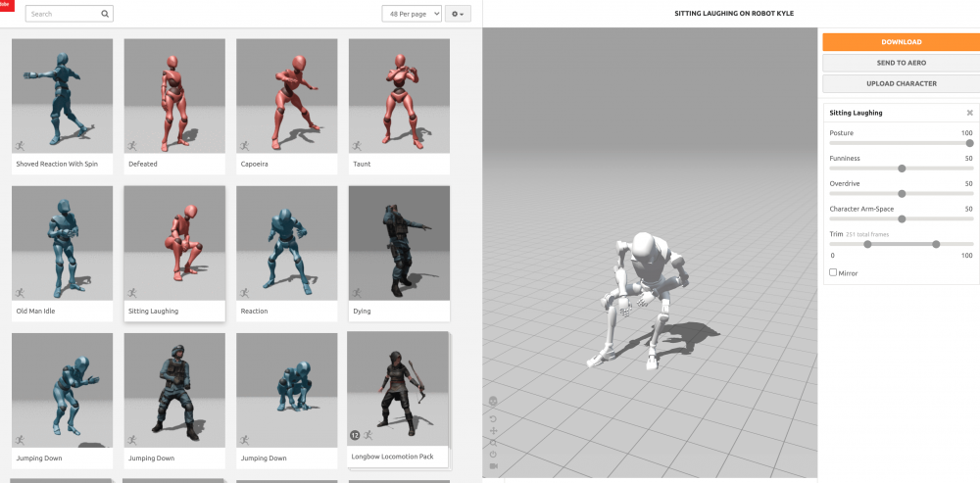
Task: Select Jumping Down with the soldier character
Action: point(174,390)
